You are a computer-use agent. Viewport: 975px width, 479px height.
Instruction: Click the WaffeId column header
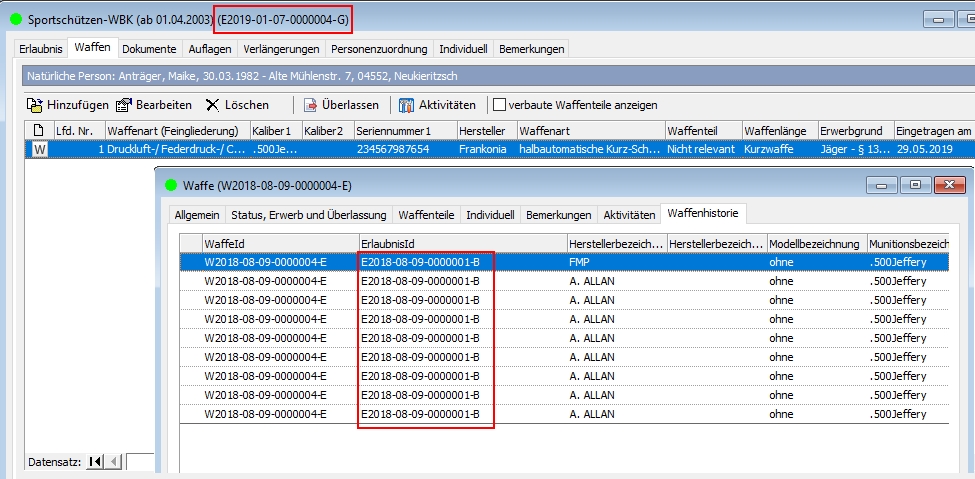click(277, 244)
